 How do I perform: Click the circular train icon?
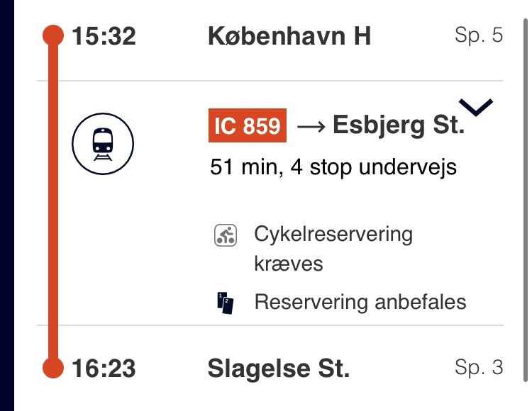pos(103,144)
